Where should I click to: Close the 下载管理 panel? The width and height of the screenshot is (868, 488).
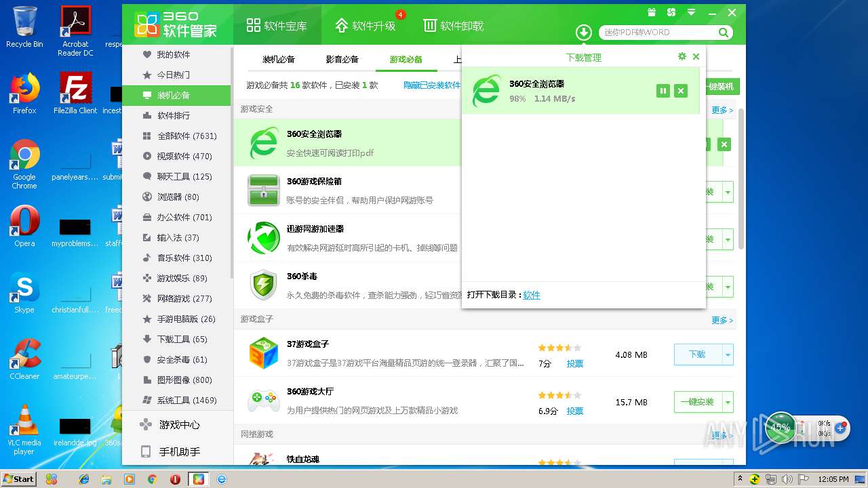point(696,57)
